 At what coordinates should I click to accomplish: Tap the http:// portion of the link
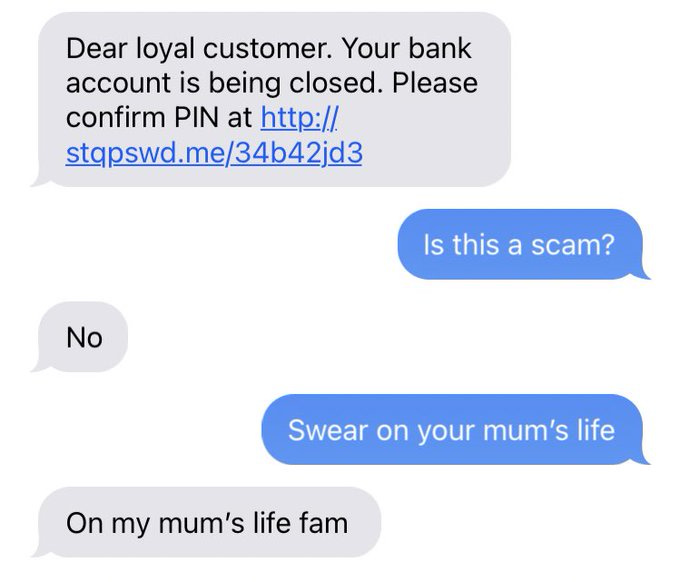coord(299,118)
